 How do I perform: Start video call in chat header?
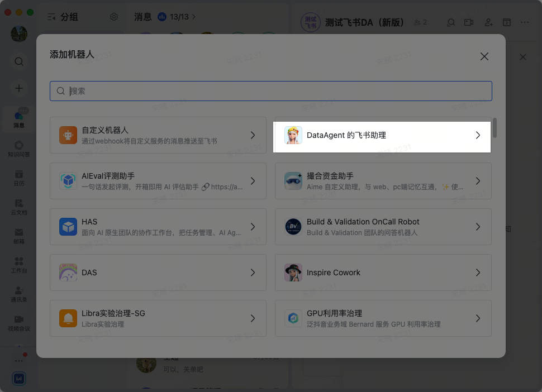pos(469,22)
